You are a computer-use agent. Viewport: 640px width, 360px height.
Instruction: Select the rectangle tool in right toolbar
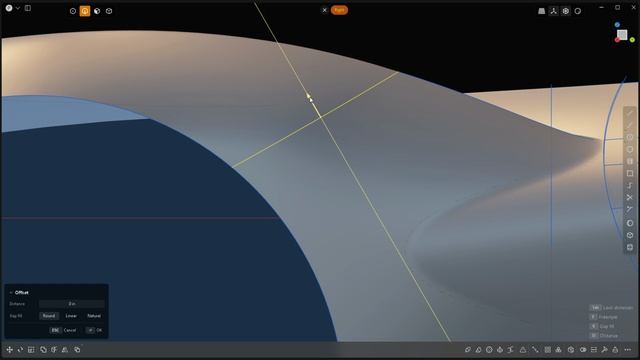click(x=630, y=162)
